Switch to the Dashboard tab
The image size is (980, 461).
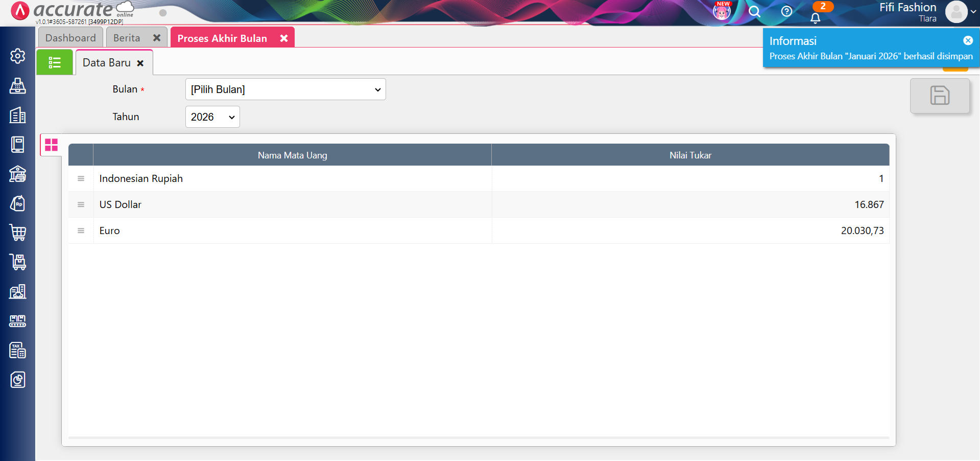tap(70, 38)
